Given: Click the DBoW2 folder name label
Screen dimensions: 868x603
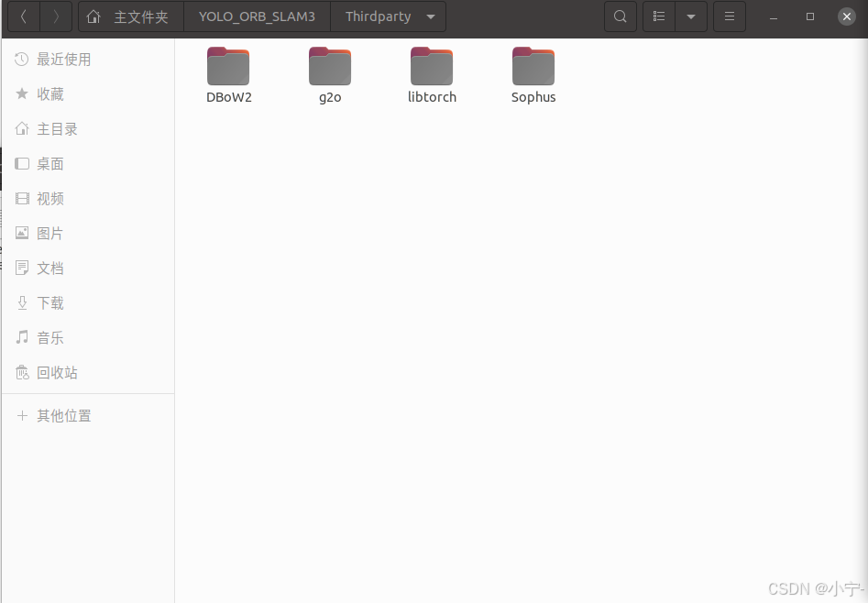Looking at the screenshot, I should point(228,97).
